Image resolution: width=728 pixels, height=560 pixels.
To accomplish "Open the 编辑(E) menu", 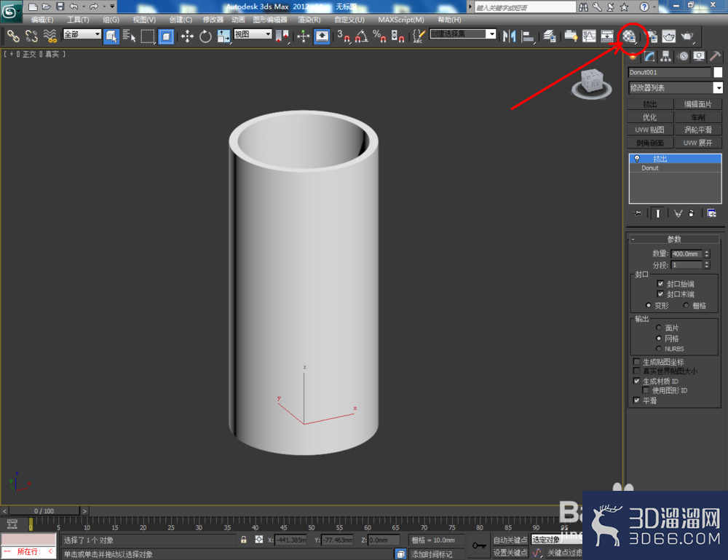I will (x=42, y=20).
